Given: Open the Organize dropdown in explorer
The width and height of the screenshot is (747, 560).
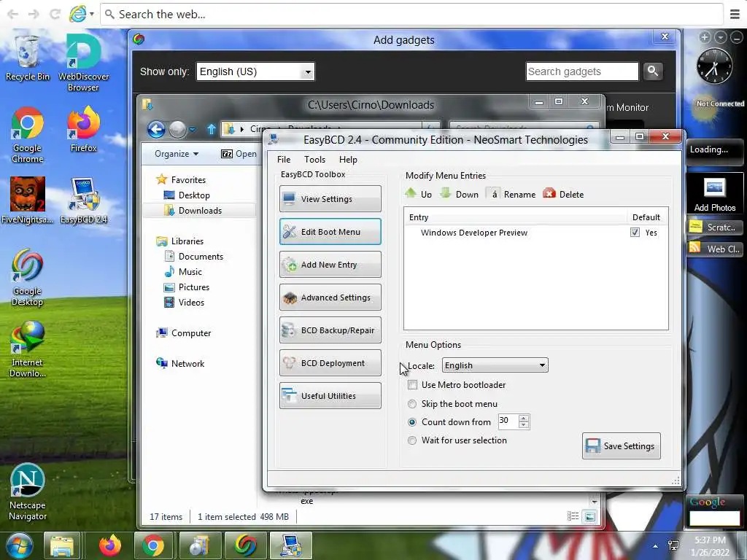Looking at the screenshot, I should click(177, 154).
